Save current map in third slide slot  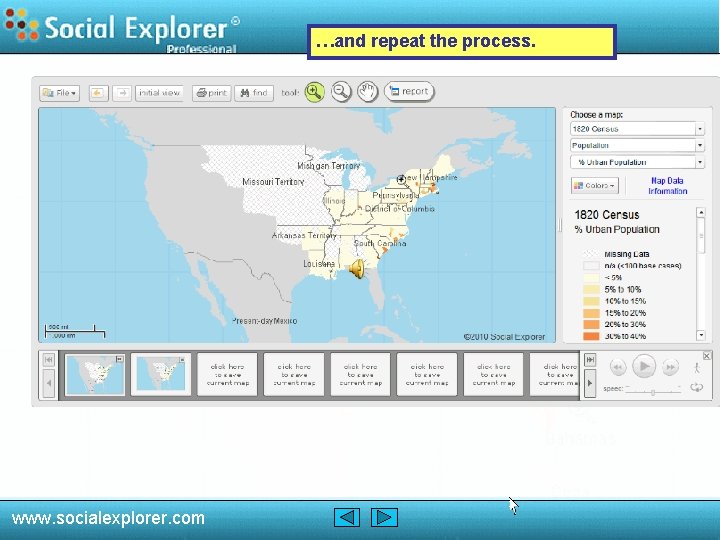(x=227, y=375)
